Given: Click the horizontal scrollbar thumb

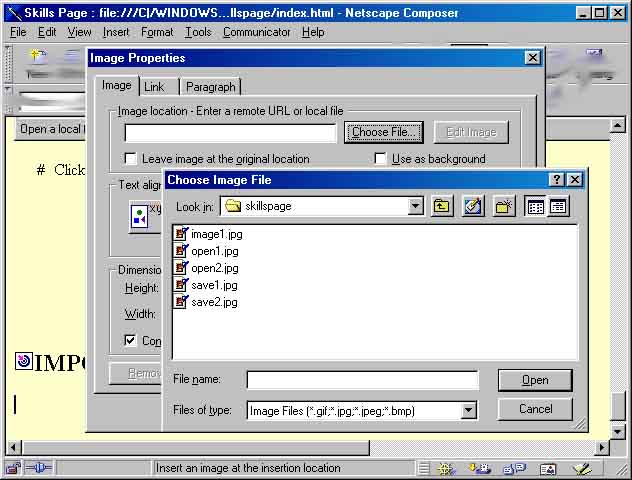Looking at the screenshot, I should [x=196, y=447].
